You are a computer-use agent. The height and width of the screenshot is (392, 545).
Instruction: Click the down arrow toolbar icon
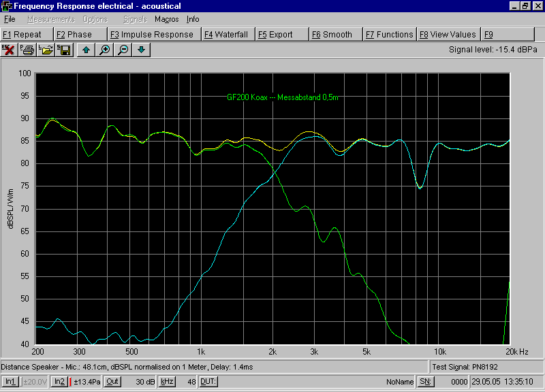point(141,50)
